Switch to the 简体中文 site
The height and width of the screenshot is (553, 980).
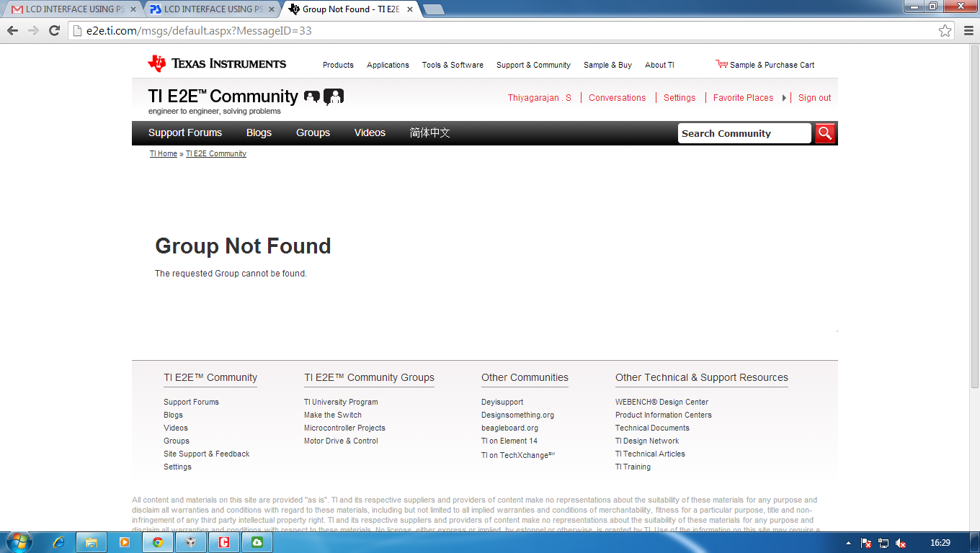(430, 132)
